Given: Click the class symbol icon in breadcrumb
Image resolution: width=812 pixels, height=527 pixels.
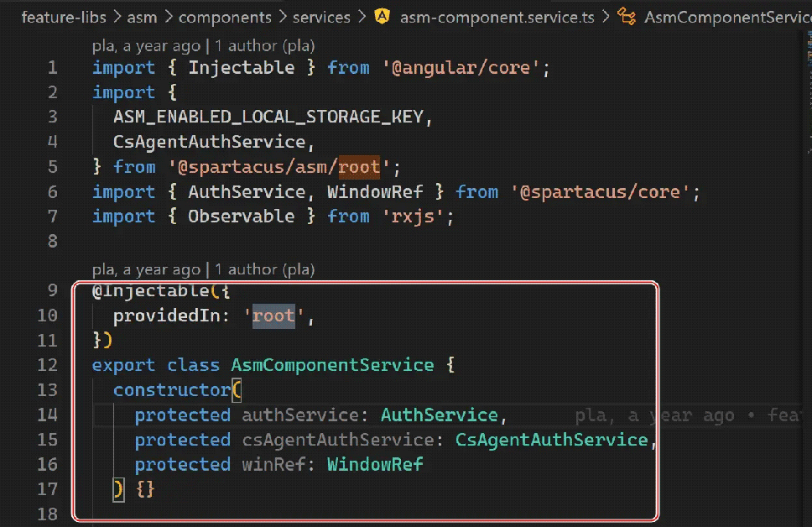Looking at the screenshot, I should tap(626, 17).
